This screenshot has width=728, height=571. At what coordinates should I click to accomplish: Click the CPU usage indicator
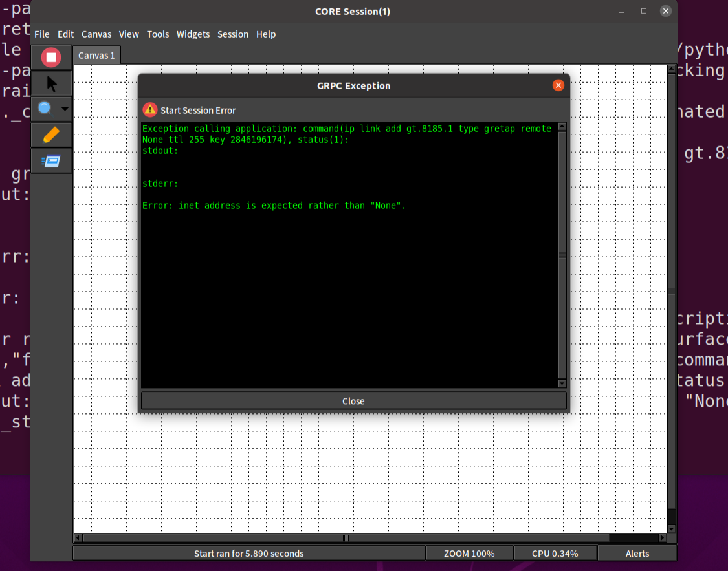(553, 553)
